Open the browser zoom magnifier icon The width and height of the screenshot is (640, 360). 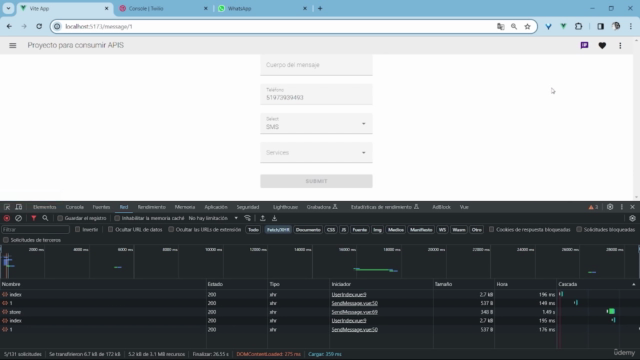click(514, 27)
